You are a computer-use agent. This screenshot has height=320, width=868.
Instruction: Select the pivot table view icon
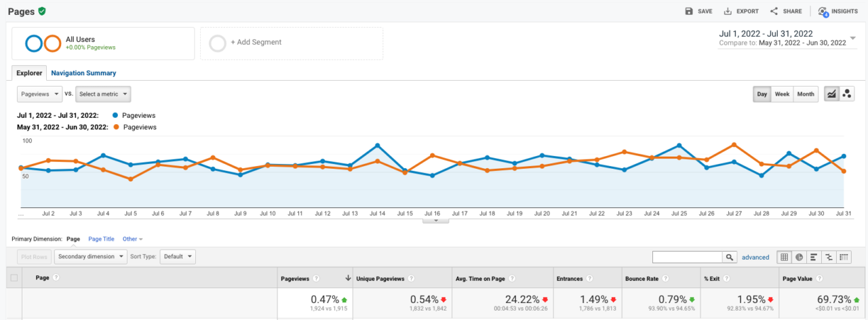tap(844, 257)
